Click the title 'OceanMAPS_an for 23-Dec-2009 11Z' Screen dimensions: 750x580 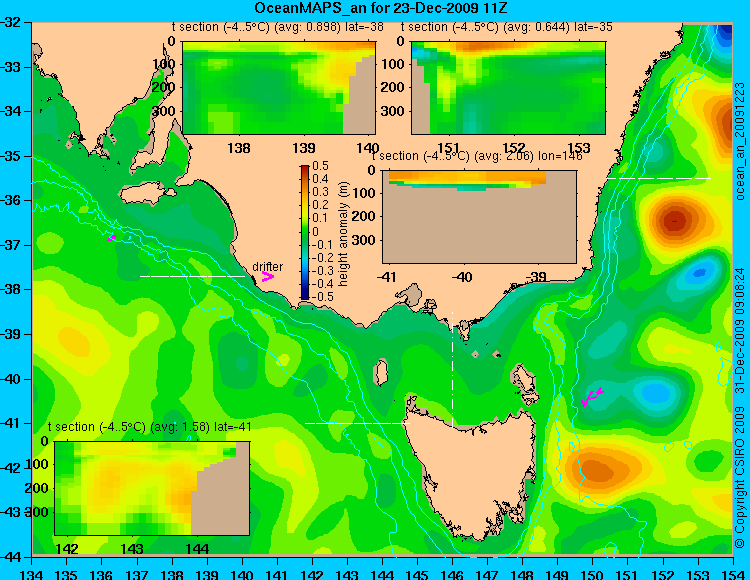[380, 8]
